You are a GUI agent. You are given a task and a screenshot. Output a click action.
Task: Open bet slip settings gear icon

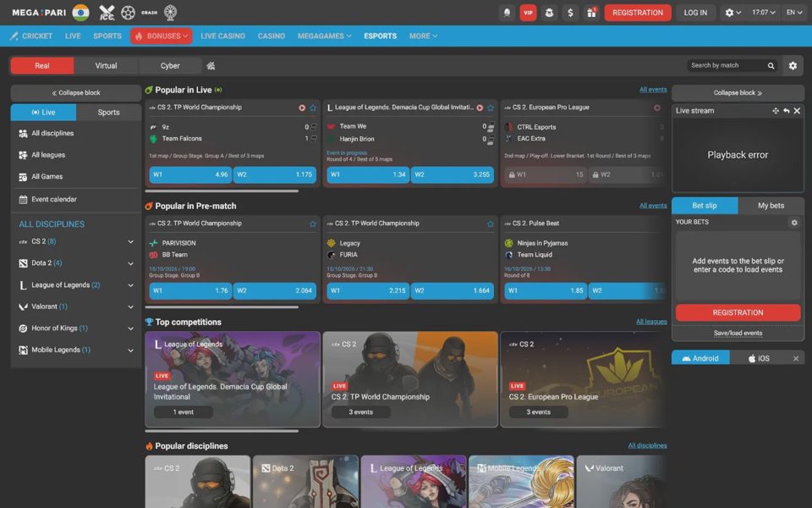click(x=794, y=223)
